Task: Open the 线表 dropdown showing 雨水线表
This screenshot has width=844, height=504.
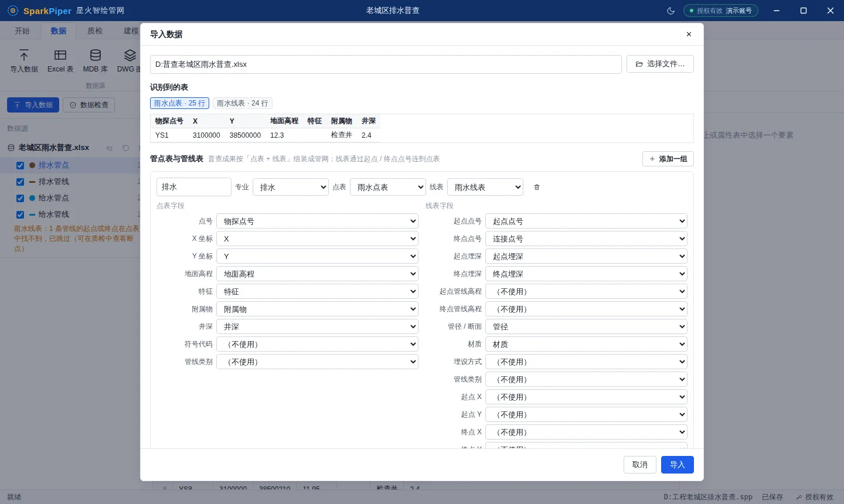Action: (485, 187)
